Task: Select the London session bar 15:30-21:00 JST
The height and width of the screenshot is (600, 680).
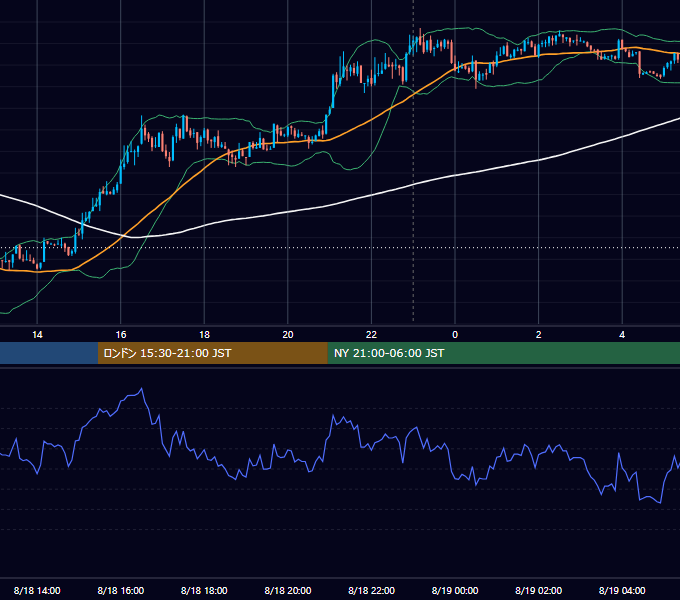Action: [x=212, y=353]
